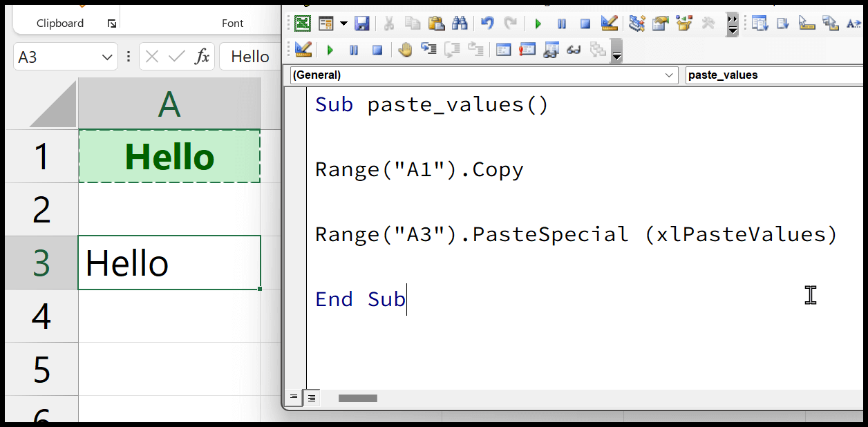Toggle breakpoint using the hand icon
This screenshot has height=427, width=868.
(x=406, y=50)
